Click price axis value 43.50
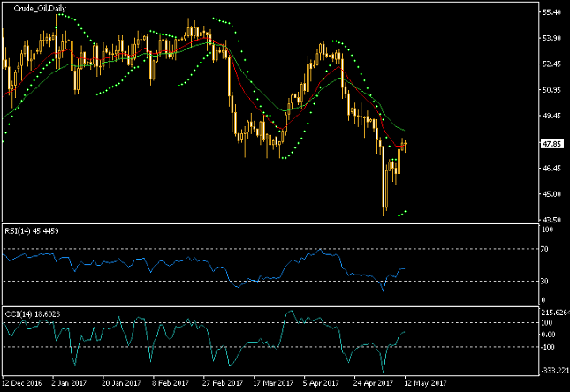The height and width of the screenshot is (392, 570). (551, 220)
